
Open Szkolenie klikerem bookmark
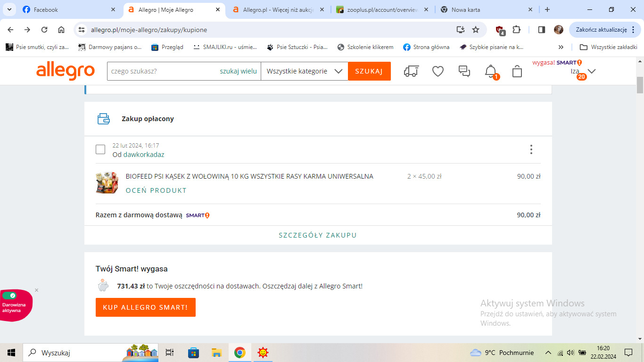click(365, 47)
